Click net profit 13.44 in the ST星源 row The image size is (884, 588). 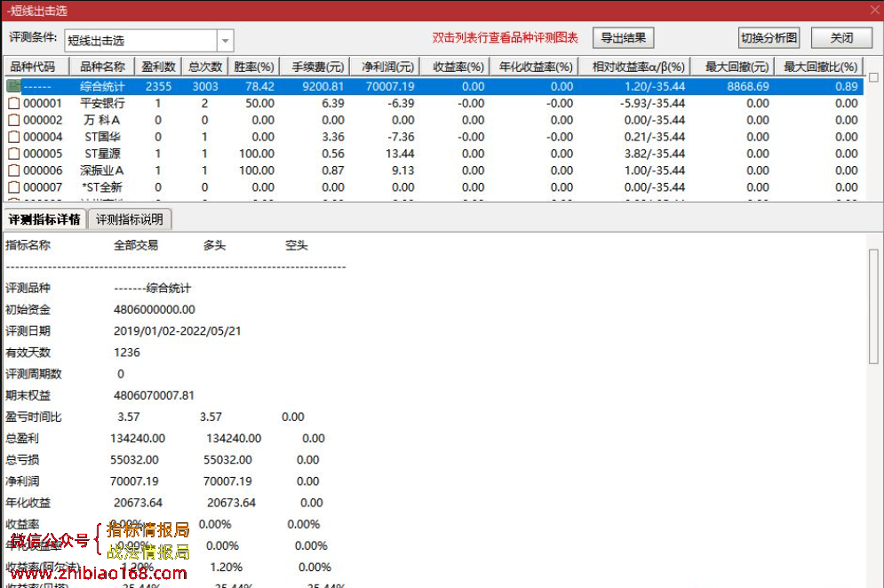click(x=401, y=154)
